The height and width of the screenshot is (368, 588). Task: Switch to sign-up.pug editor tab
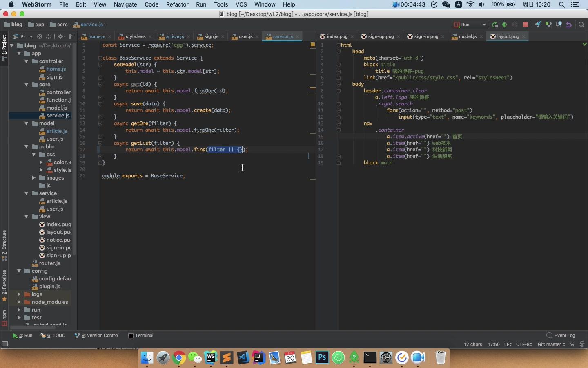381,36
